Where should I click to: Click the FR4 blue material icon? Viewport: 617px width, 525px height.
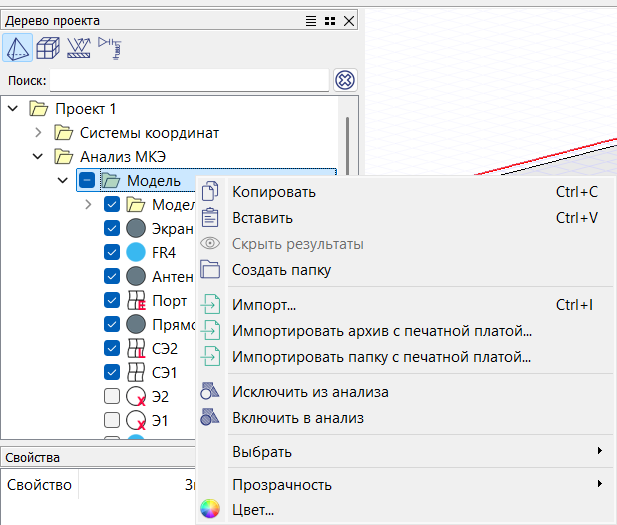[137, 253]
